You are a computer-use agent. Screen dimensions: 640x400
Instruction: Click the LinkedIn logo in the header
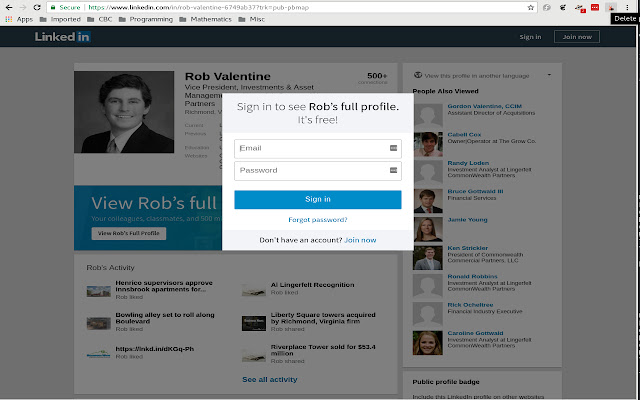(62, 37)
